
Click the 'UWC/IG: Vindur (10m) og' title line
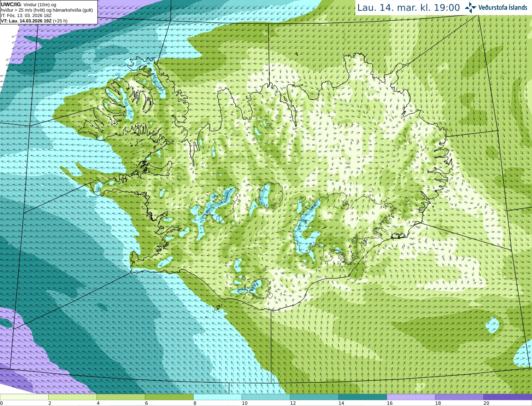(28, 5)
